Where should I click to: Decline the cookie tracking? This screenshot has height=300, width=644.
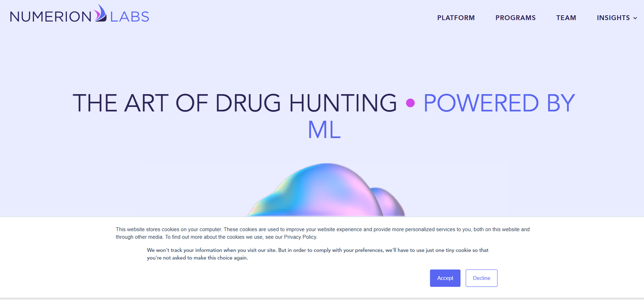click(481, 278)
